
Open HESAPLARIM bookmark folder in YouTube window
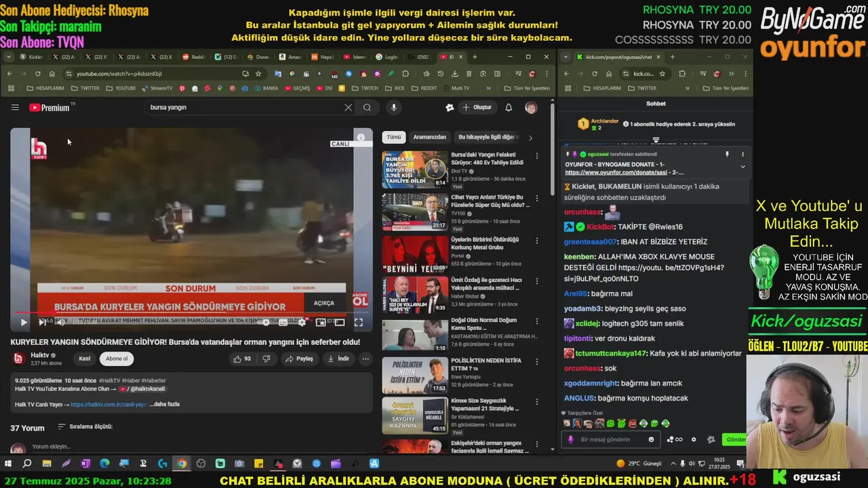coord(45,88)
